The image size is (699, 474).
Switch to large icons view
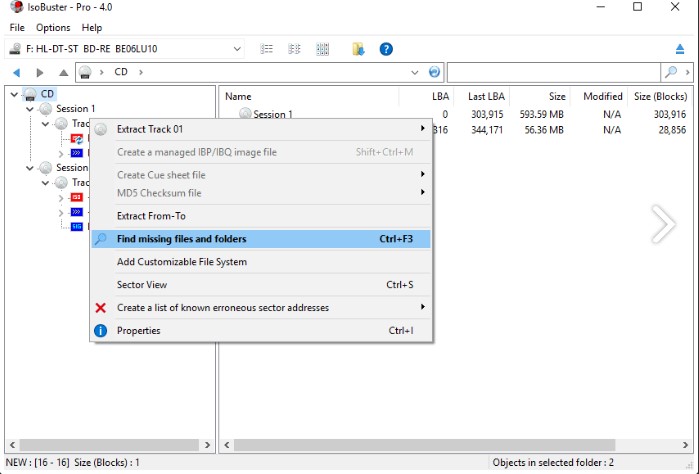(x=322, y=49)
